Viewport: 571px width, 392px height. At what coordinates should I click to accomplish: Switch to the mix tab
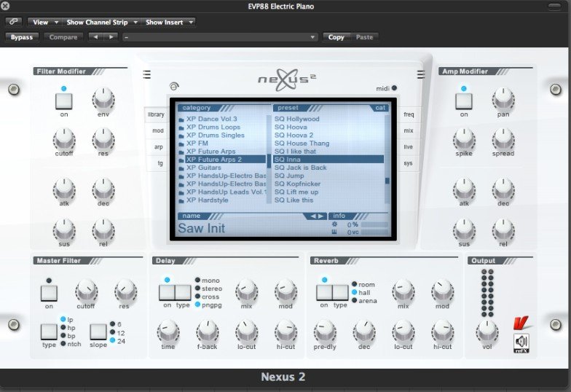coord(408,131)
